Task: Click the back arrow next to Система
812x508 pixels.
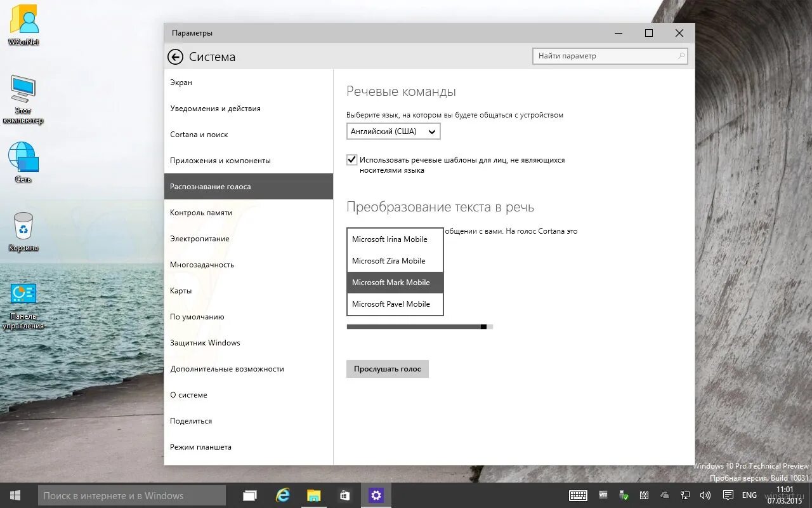Action: click(175, 57)
